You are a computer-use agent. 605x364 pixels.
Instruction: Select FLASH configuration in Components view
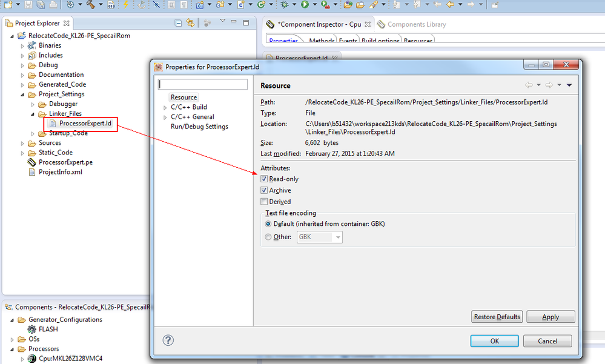click(x=48, y=329)
